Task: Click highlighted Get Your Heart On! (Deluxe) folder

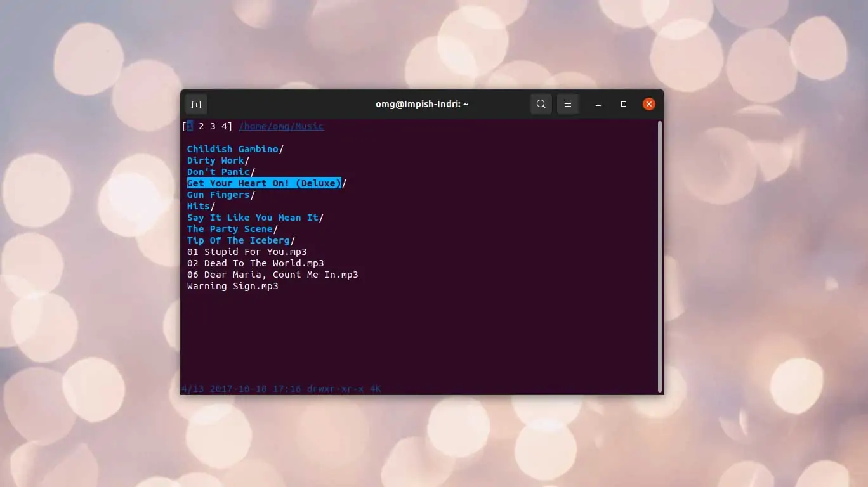Action: point(264,183)
